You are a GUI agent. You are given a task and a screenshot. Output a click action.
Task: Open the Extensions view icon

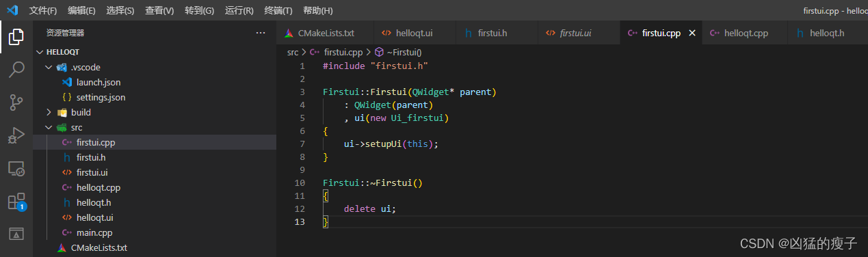pos(16,202)
